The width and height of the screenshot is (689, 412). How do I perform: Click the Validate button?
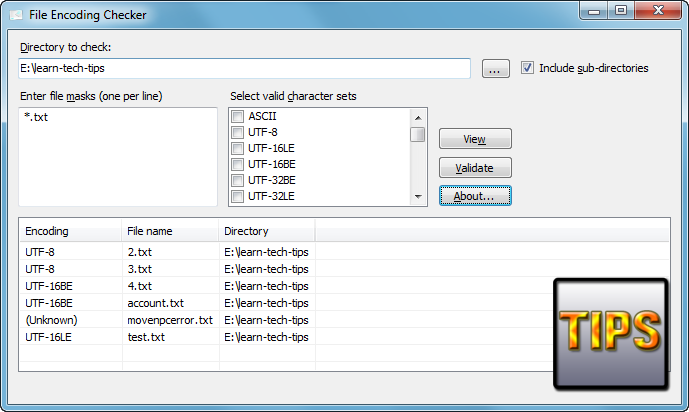click(475, 168)
